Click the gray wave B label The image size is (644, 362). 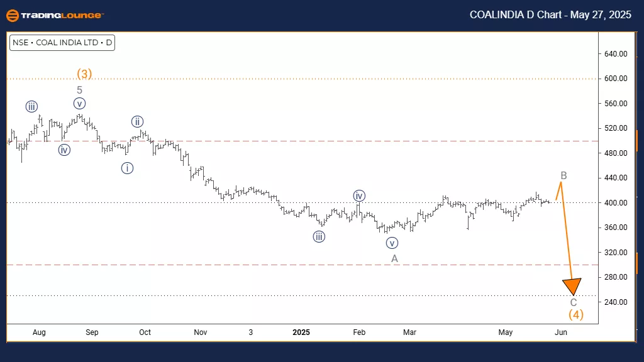(563, 175)
